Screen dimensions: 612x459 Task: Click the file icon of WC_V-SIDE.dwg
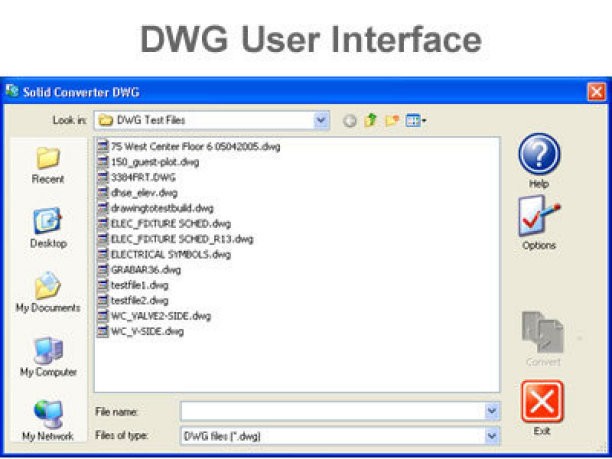[103, 331]
